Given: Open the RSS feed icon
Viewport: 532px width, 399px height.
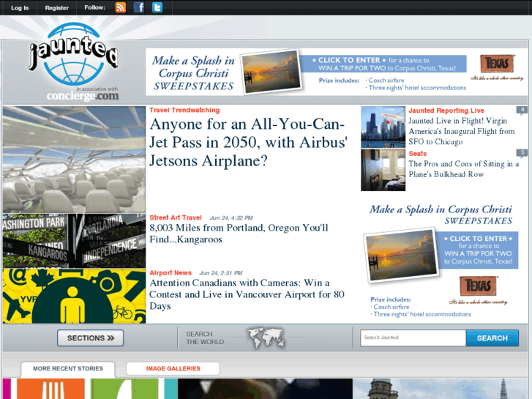Looking at the screenshot, I should point(121,7).
